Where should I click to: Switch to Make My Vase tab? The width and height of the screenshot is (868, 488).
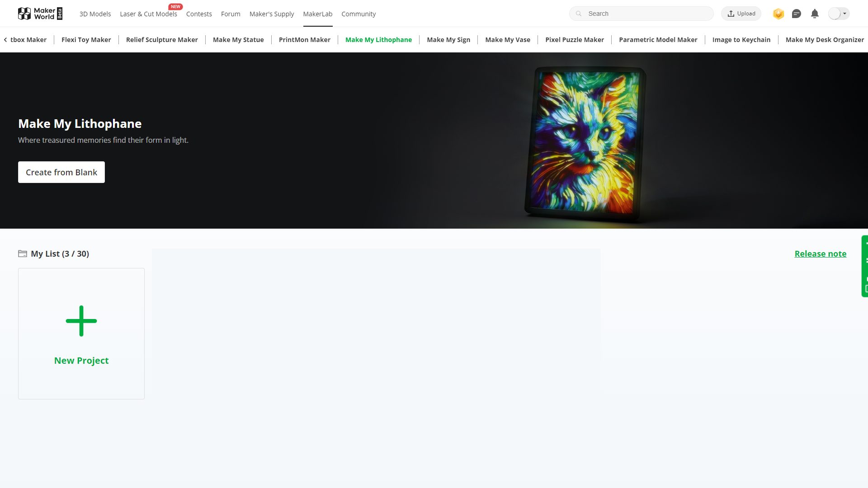pos(508,40)
